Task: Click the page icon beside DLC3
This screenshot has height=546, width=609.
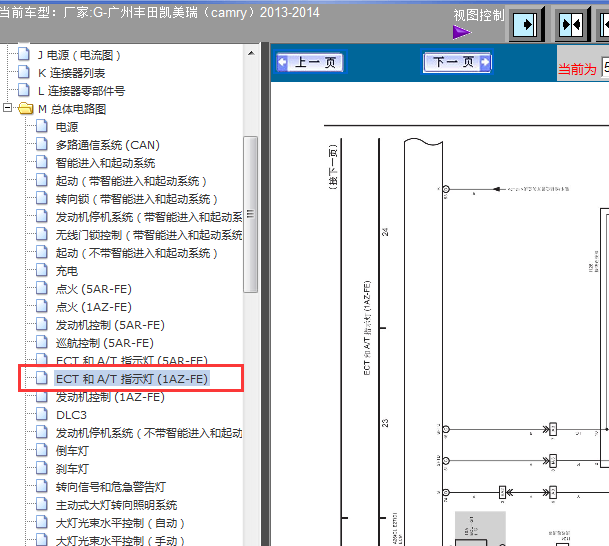Action: coord(42,414)
